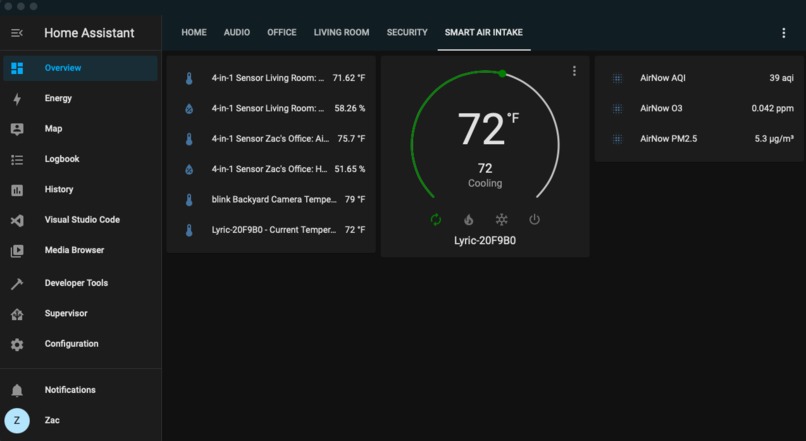Click the Lyric-20F9B0 thermostat name label

pyautogui.click(x=485, y=241)
